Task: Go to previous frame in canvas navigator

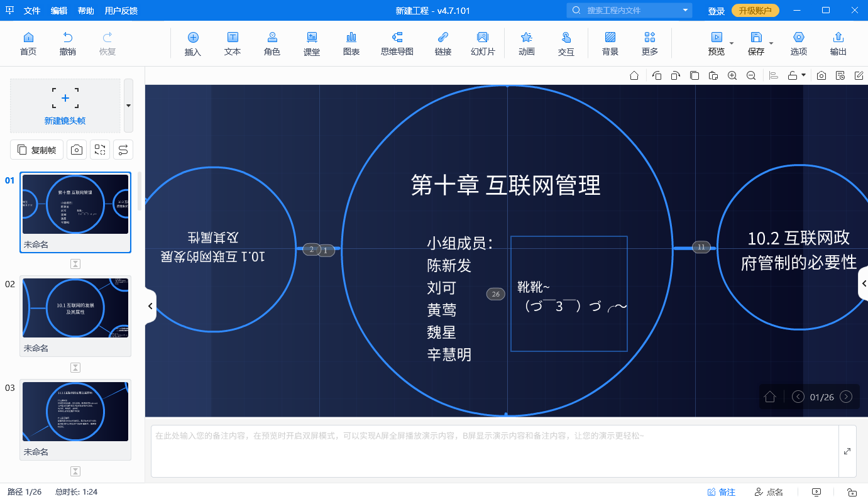Action: tap(798, 397)
